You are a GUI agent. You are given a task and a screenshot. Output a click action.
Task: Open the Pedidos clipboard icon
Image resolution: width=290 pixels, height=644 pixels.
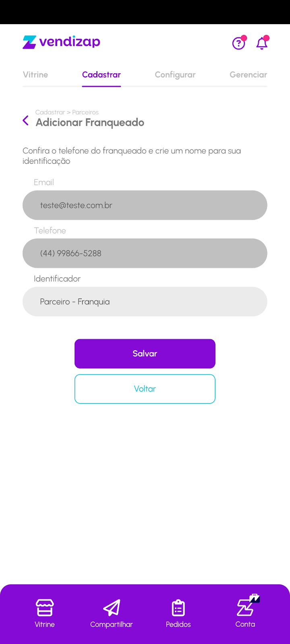(178, 608)
